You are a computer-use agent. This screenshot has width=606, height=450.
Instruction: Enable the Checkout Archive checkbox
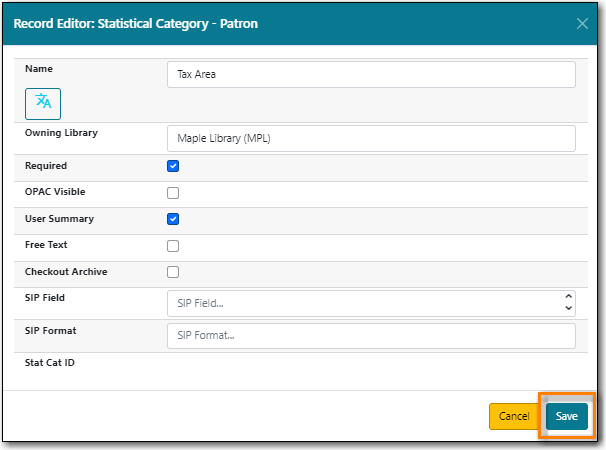(173, 272)
